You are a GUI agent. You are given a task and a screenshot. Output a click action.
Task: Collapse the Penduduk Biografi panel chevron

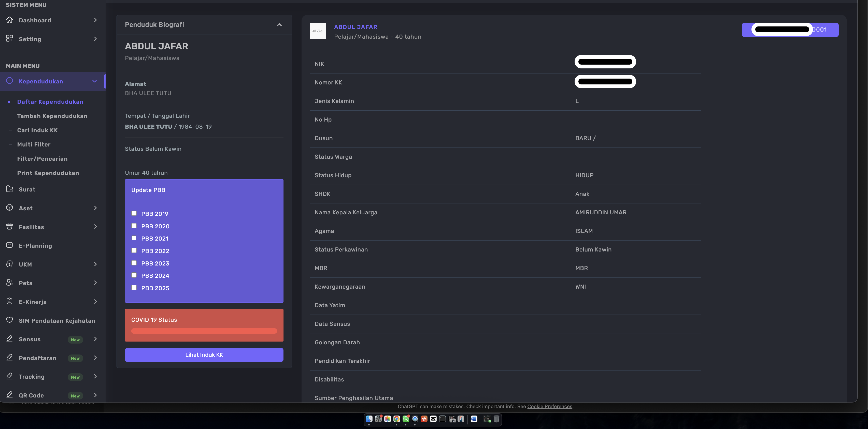279,25
